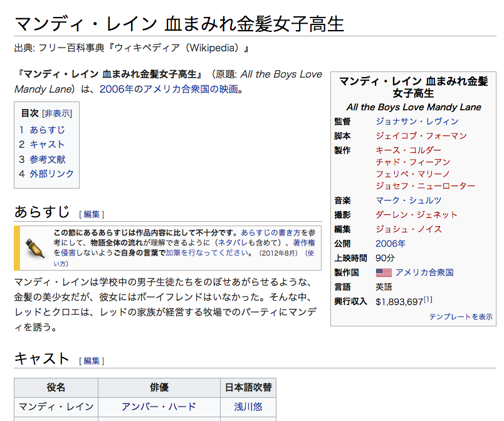Click the あらすじ section heading
The image size is (504, 421).
tap(42, 212)
